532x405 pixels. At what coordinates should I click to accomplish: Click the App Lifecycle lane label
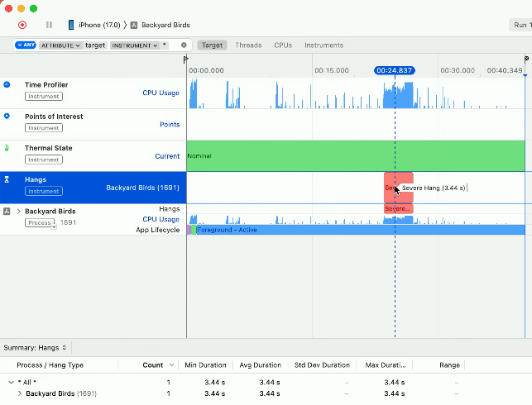(158, 230)
